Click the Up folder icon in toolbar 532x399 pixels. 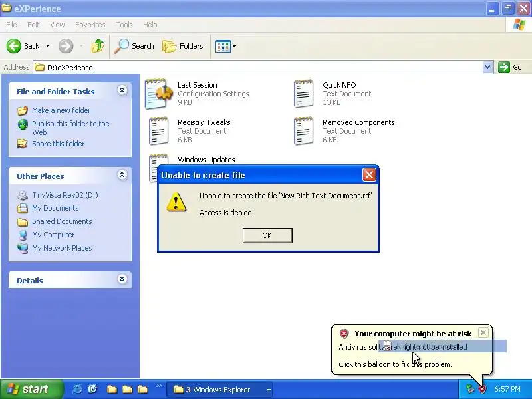pyautogui.click(x=98, y=46)
